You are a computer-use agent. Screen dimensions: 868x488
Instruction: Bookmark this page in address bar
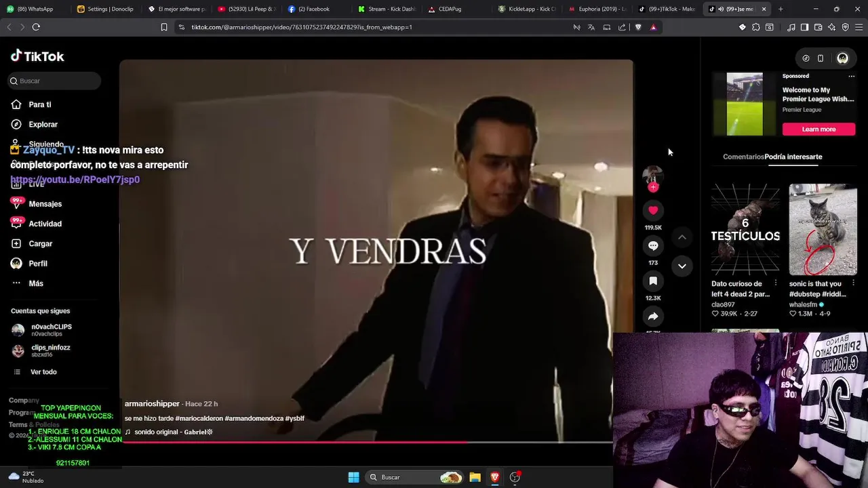[163, 27]
